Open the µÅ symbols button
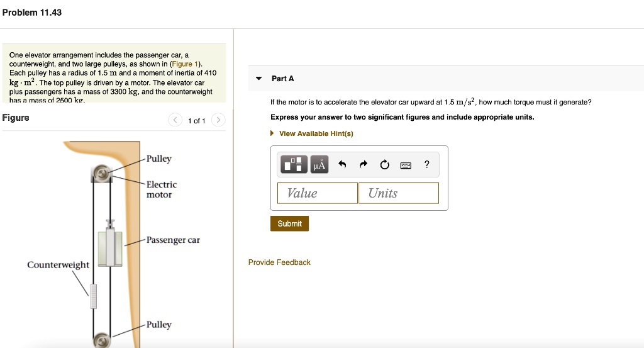This screenshot has height=348, width=644. [319, 164]
